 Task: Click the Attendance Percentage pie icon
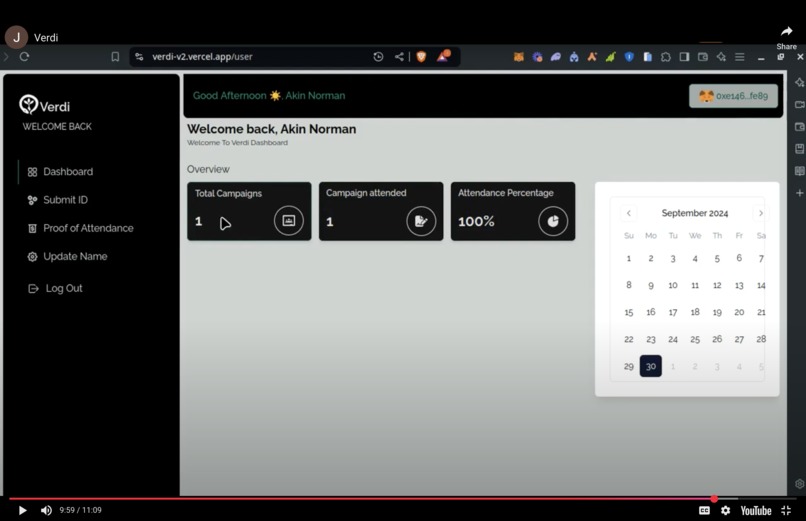553,221
